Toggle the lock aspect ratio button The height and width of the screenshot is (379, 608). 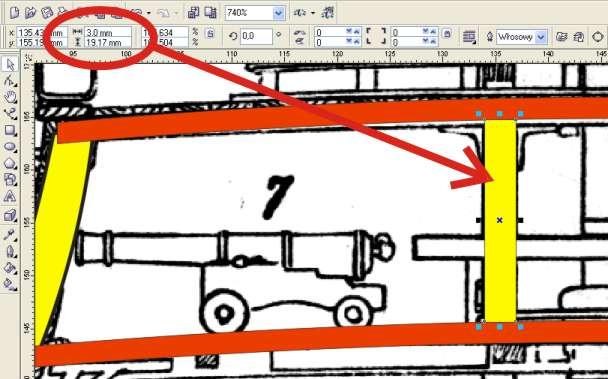coord(210,33)
